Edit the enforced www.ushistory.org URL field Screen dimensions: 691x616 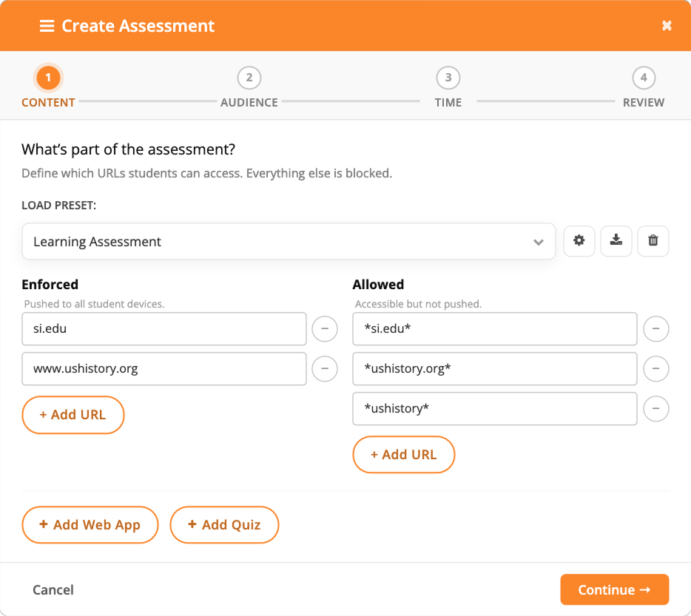164,368
